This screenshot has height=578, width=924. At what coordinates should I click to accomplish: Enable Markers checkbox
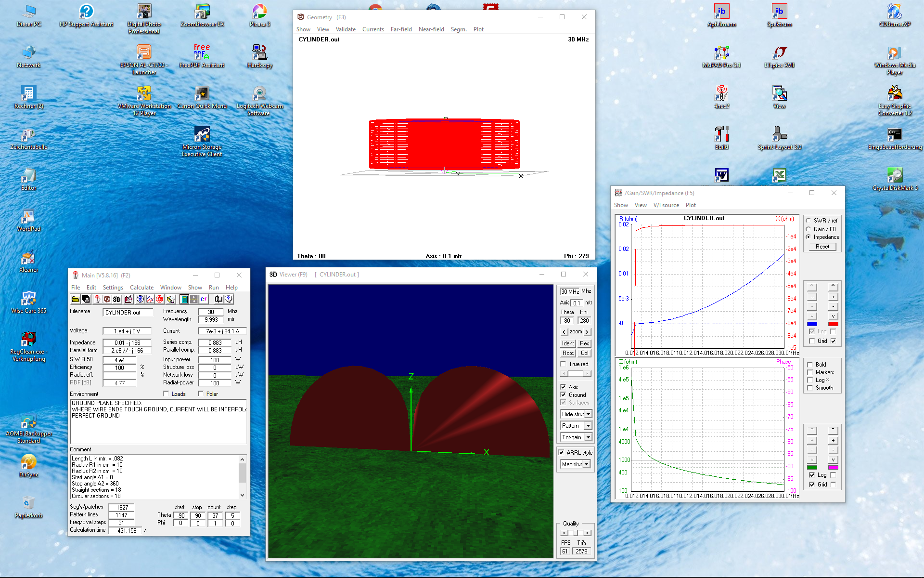[x=810, y=372]
